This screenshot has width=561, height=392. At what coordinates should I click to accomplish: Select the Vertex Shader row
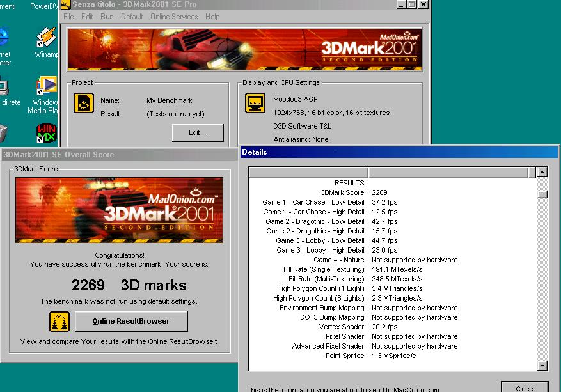click(x=393, y=327)
